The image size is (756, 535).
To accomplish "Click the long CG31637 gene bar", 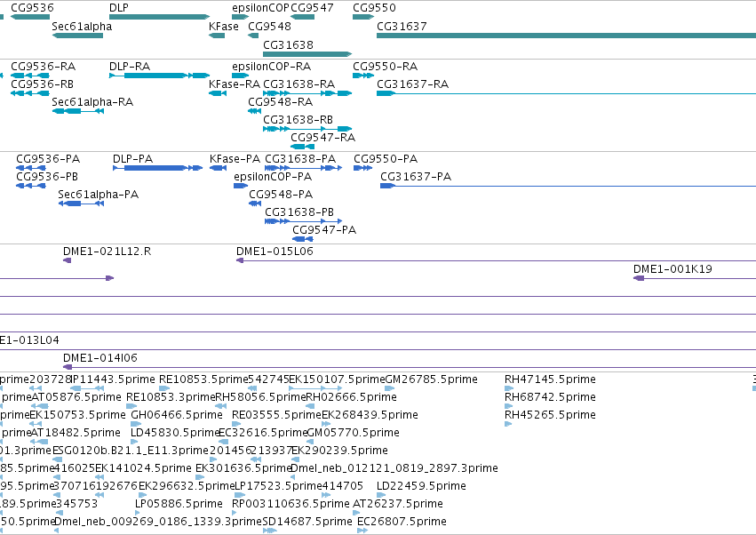I will point(566,36).
